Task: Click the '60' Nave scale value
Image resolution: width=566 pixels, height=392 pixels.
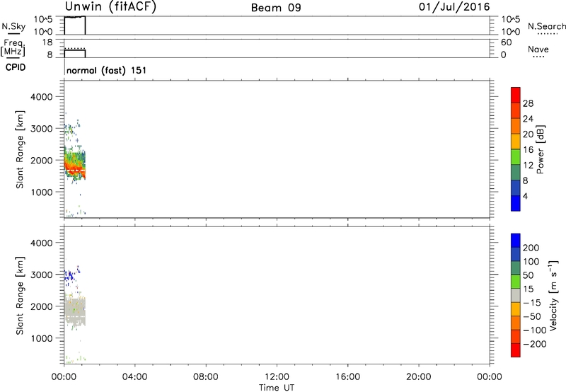Action: tap(506, 42)
